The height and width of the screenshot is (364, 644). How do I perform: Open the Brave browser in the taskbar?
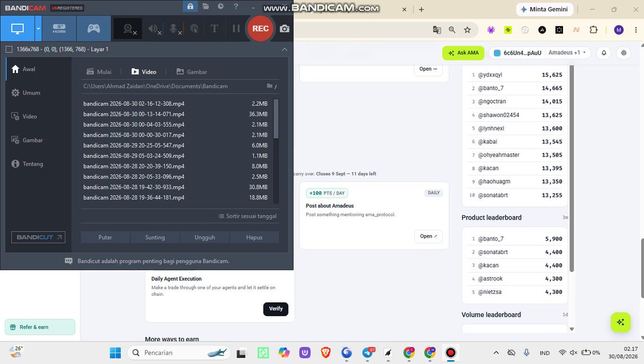(326, 353)
